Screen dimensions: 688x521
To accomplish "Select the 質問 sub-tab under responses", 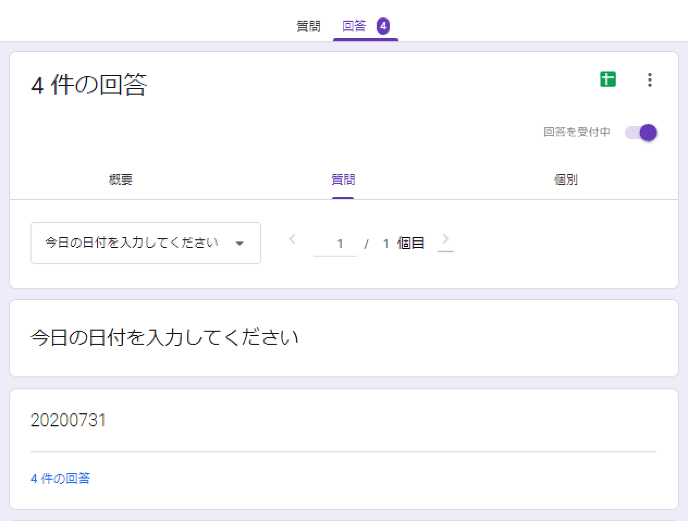I will pos(343,180).
